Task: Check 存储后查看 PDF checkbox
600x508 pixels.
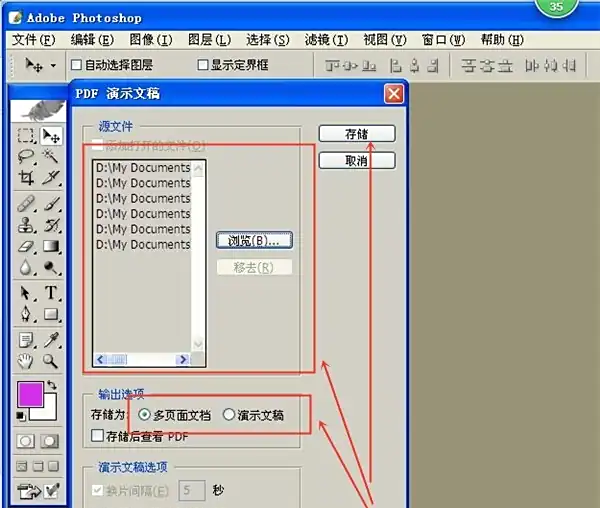Action: click(x=97, y=435)
